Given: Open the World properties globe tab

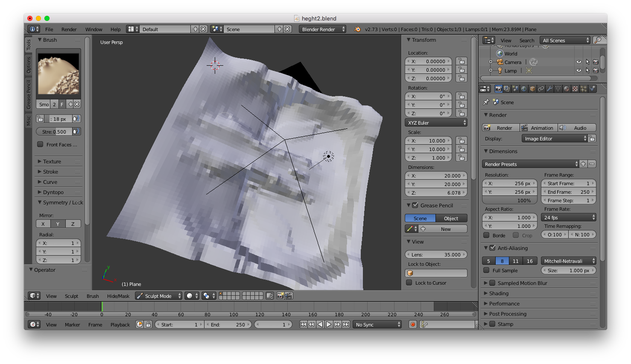Looking at the screenshot, I should point(524,89).
